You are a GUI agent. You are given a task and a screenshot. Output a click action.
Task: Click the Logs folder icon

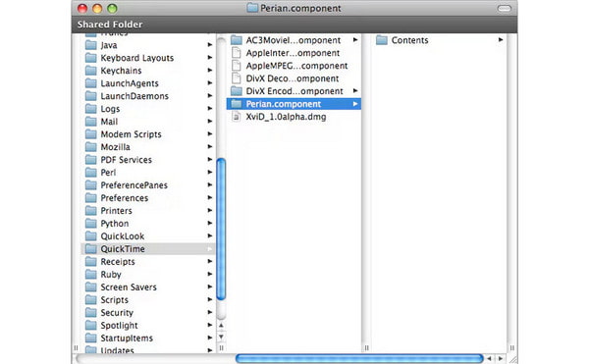(91, 109)
